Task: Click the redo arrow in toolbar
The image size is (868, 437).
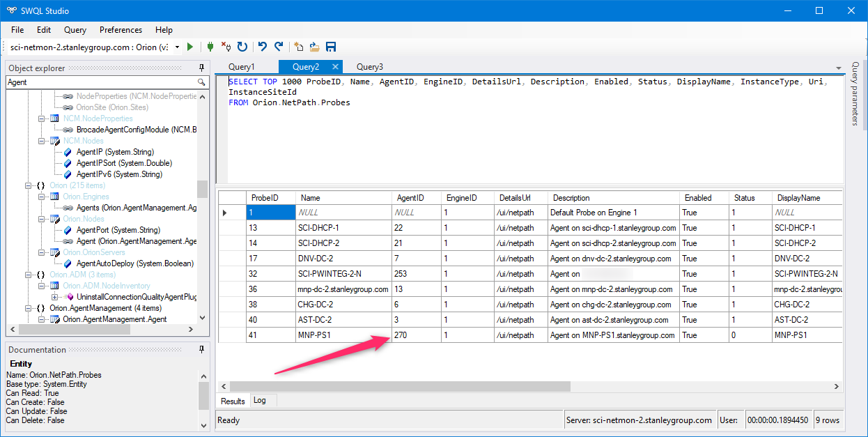Action: point(279,47)
